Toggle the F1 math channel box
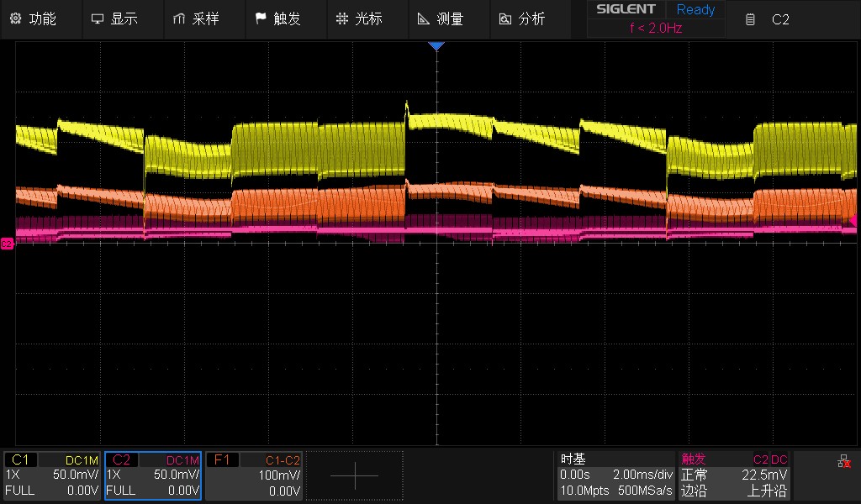The height and width of the screenshot is (504, 861). click(254, 475)
